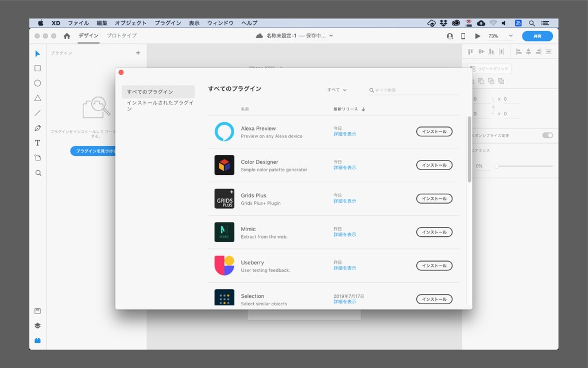Click the Useberry plugin icon
The width and height of the screenshot is (588, 368).
(225, 266)
